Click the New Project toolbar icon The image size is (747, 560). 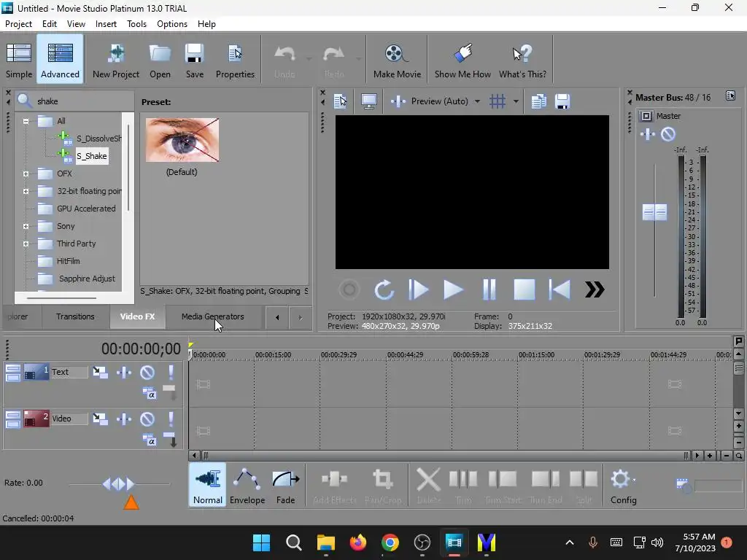(116, 61)
